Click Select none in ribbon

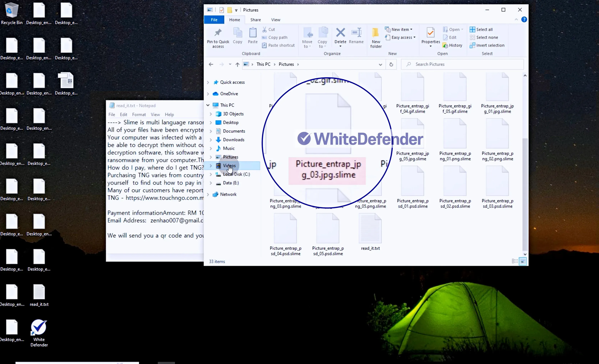tap(484, 37)
